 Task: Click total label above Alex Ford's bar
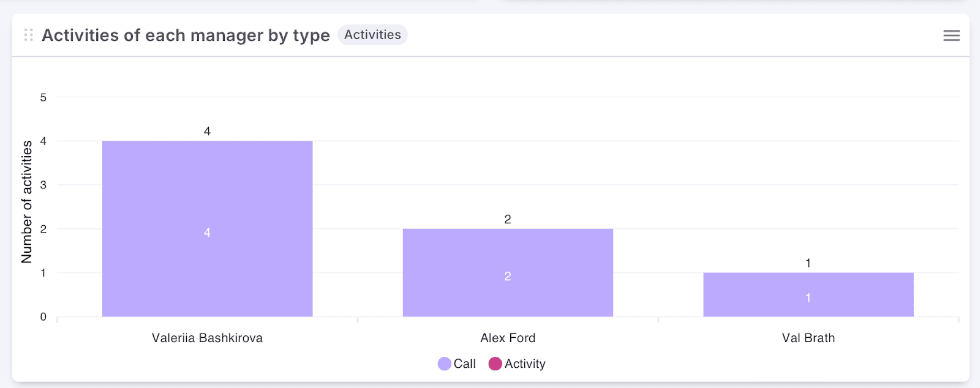[508, 219]
